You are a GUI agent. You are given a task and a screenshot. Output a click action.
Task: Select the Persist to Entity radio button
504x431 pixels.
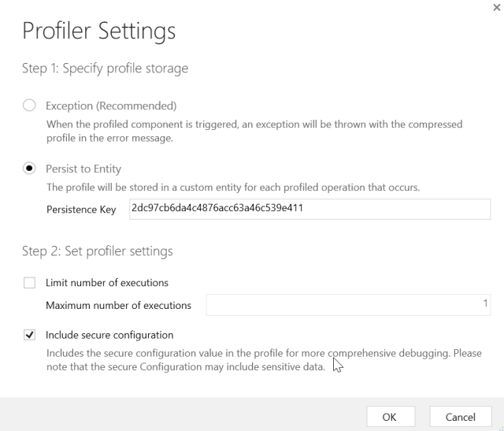pyautogui.click(x=30, y=169)
